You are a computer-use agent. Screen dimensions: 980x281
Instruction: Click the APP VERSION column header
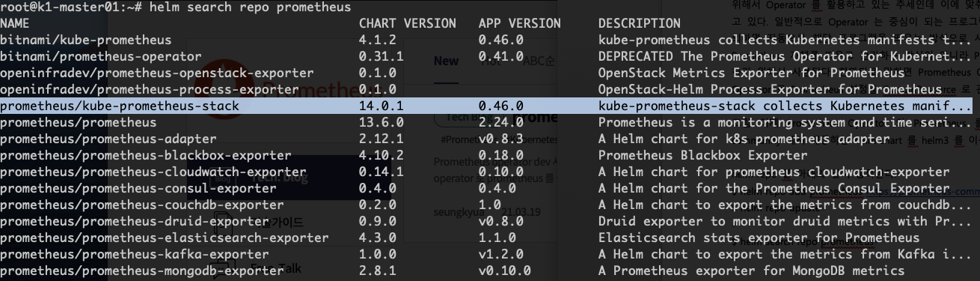click(x=520, y=23)
